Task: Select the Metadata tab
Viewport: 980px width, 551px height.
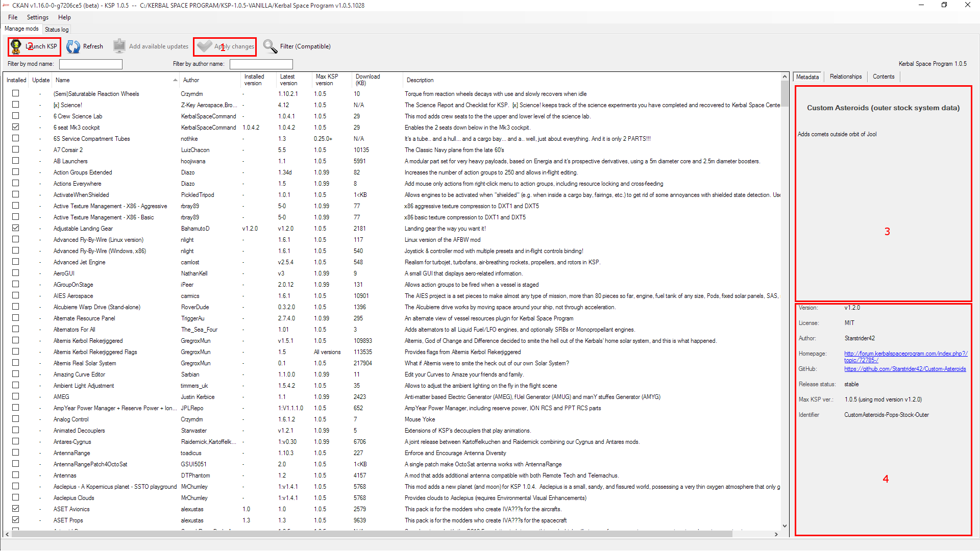Action: [807, 77]
